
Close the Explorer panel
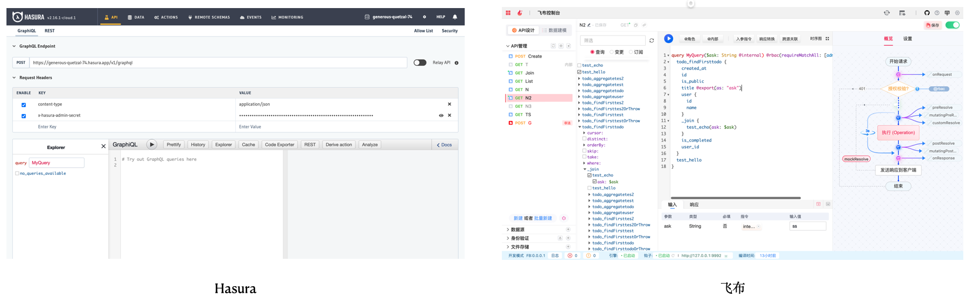click(x=103, y=146)
